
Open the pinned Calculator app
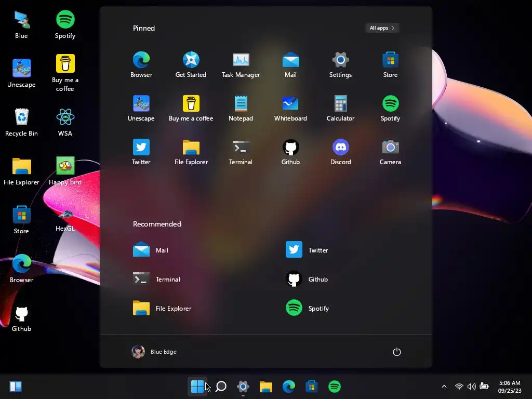point(340,109)
